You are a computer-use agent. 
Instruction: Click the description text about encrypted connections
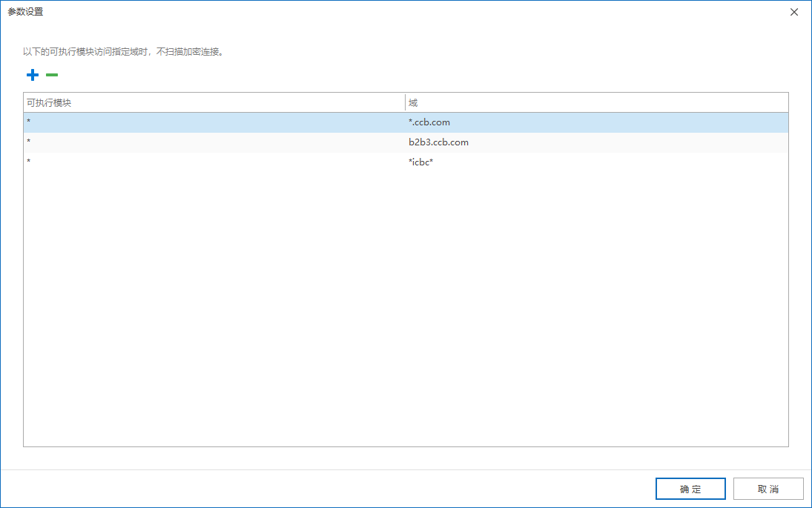click(123, 53)
